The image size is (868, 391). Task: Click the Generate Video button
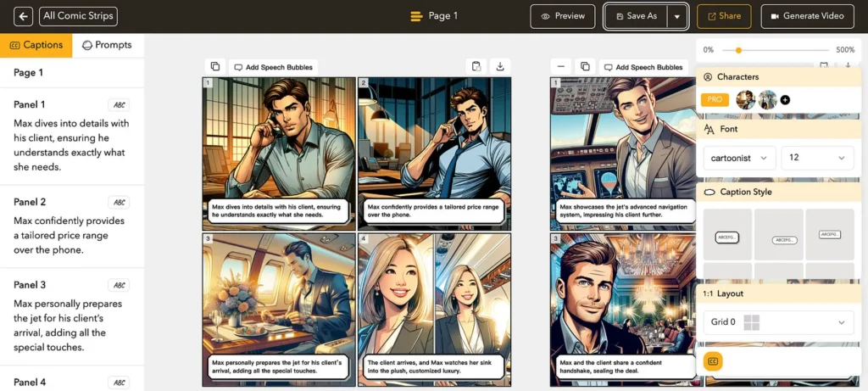click(x=807, y=16)
